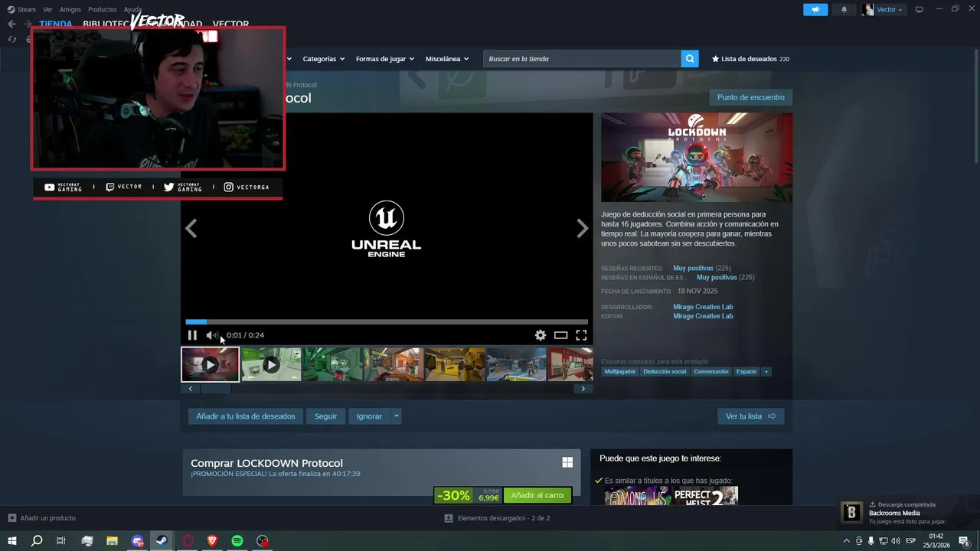This screenshot has height=551, width=980.
Task: Click the Windows platform icon in purchase box
Action: 567,462
